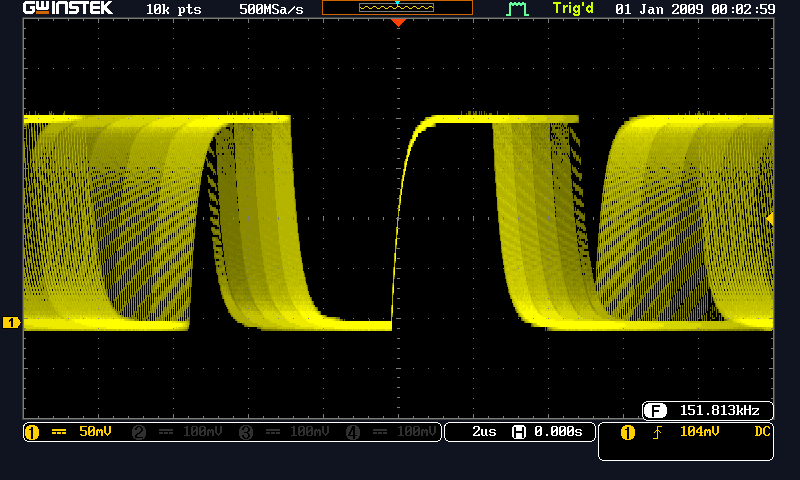Click the memory bar waveform overview
The width and height of the screenshot is (800, 480).
coord(397,8)
